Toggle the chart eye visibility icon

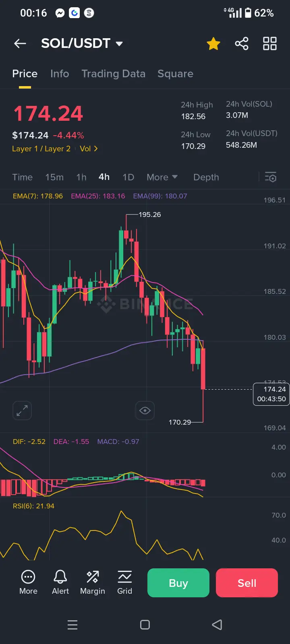click(x=145, y=411)
